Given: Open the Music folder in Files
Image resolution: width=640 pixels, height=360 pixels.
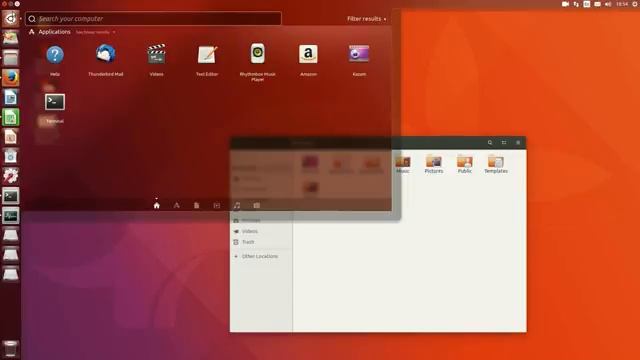Looking at the screenshot, I should (x=402, y=164).
